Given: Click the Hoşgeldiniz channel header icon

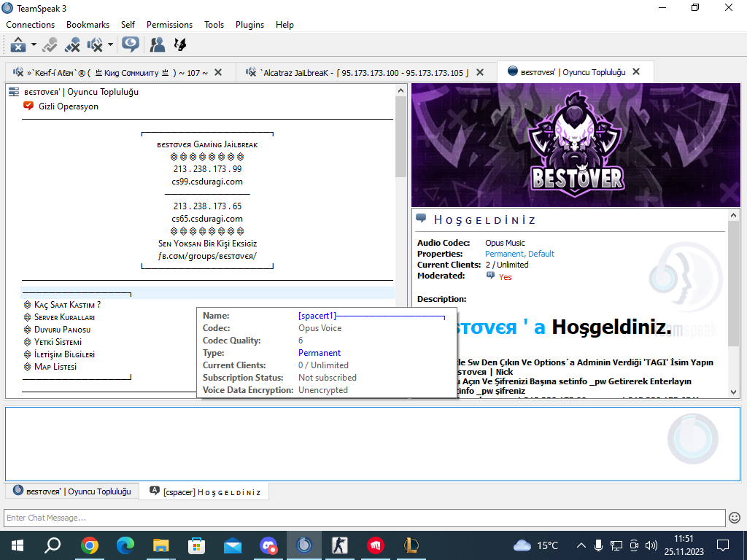Looking at the screenshot, I should (421, 219).
